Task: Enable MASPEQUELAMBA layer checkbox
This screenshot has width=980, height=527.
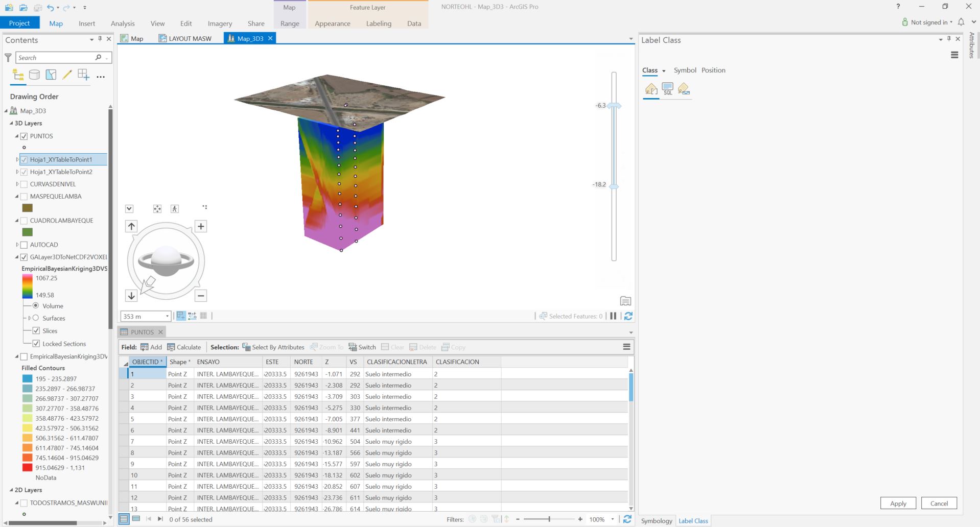Action: click(x=24, y=197)
